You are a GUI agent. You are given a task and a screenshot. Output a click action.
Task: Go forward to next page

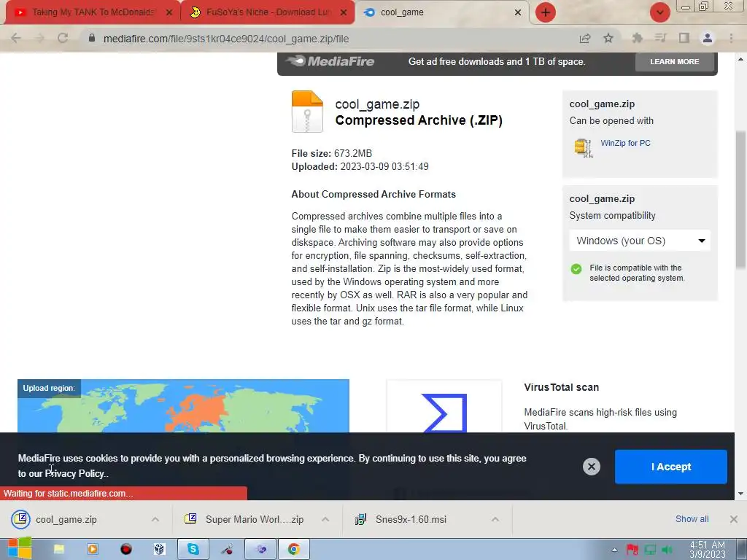(x=39, y=39)
